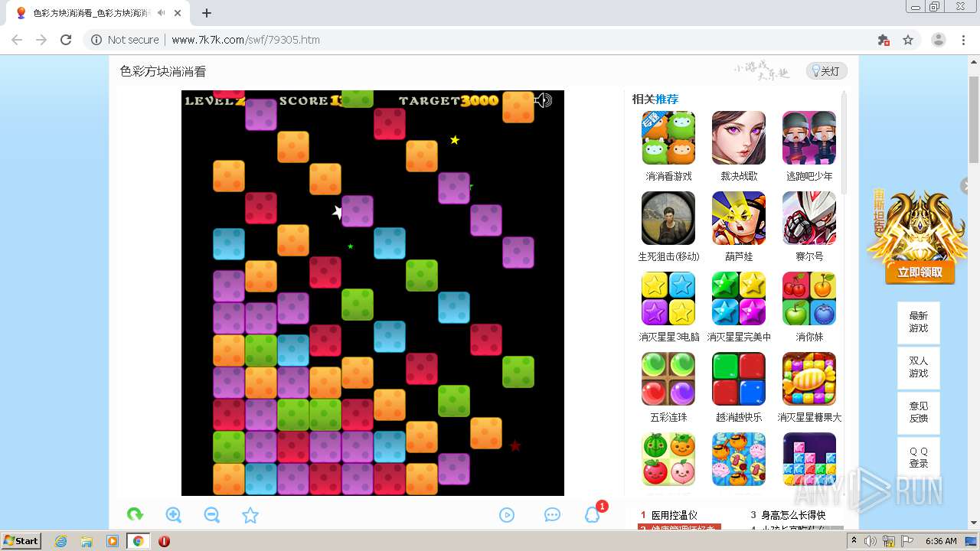
Task: Launch Internet Explorer from taskbar
Action: coord(61,541)
